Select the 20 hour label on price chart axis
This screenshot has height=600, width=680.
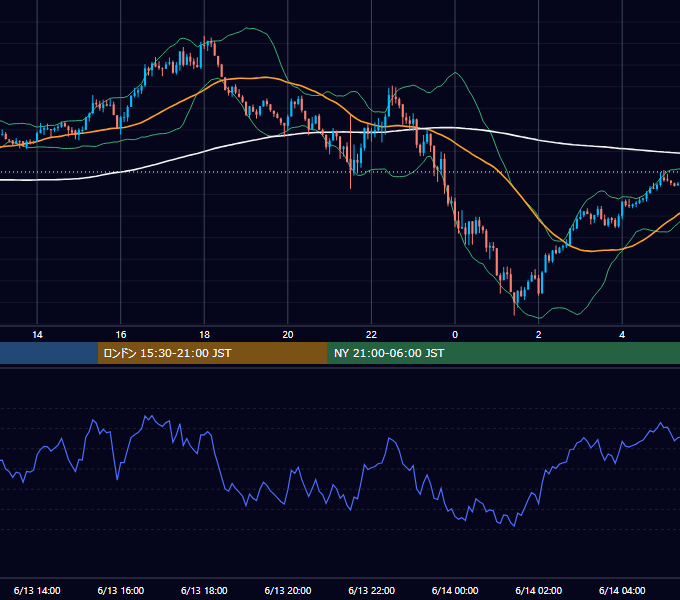point(288,335)
